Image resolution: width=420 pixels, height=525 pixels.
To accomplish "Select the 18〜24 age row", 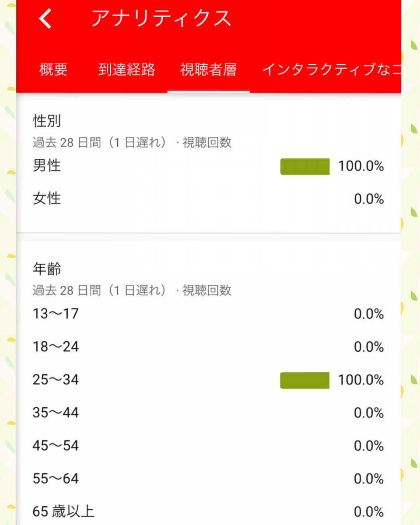I will (x=208, y=347).
